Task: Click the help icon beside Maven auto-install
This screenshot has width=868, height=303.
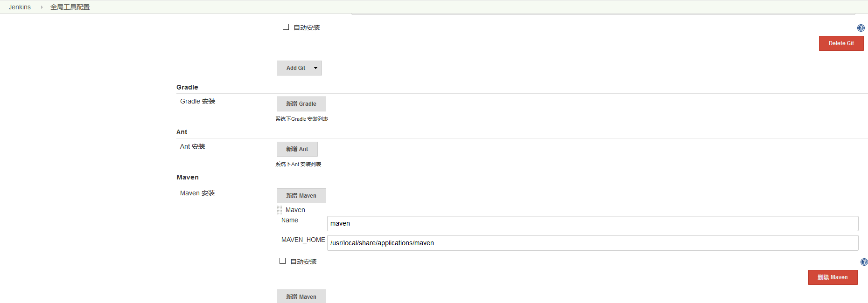Action: pos(864,262)
